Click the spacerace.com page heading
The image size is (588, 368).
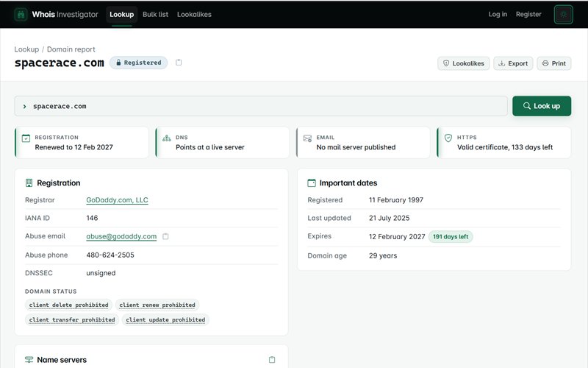[x=60, y=63]
